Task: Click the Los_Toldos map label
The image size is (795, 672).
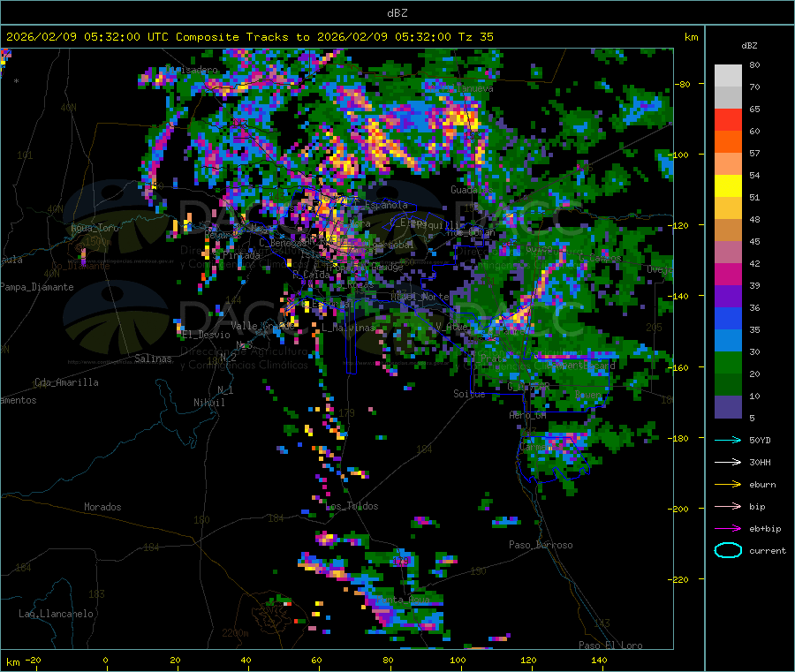Action: pyautogui.click(x=352, y=506)
